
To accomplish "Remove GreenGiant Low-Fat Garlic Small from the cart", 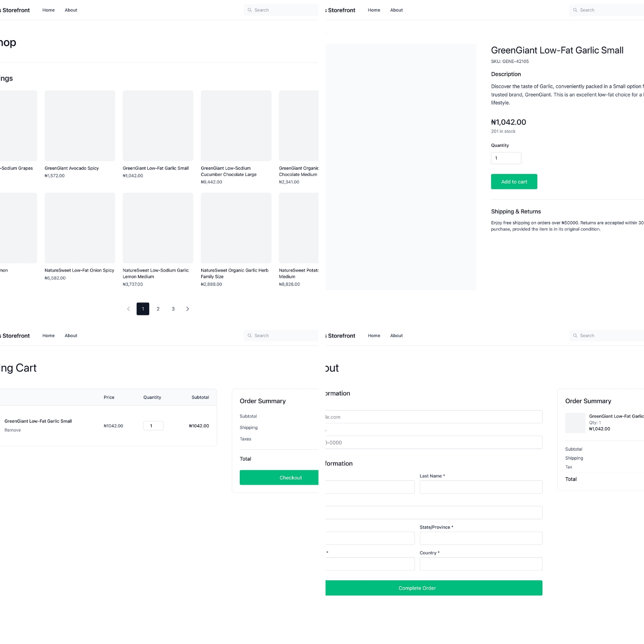I will click(x=12, y=429).
